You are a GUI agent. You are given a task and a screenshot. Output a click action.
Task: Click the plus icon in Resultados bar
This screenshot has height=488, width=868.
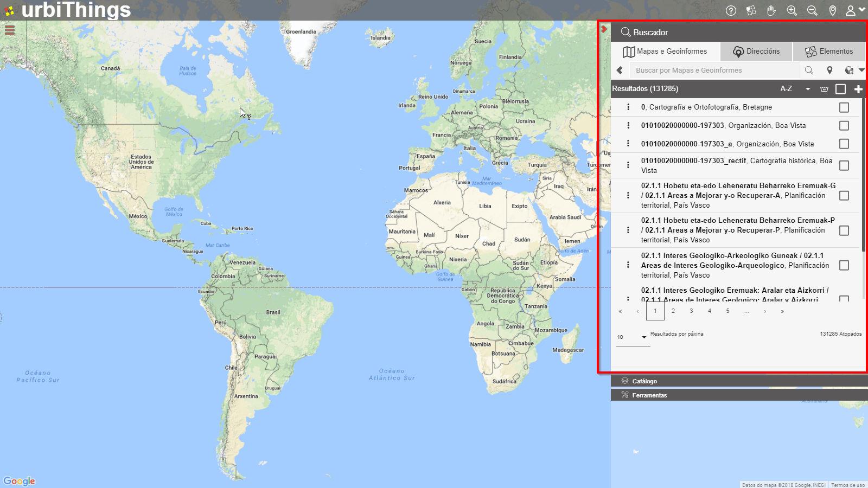click(x=858, y=89)
